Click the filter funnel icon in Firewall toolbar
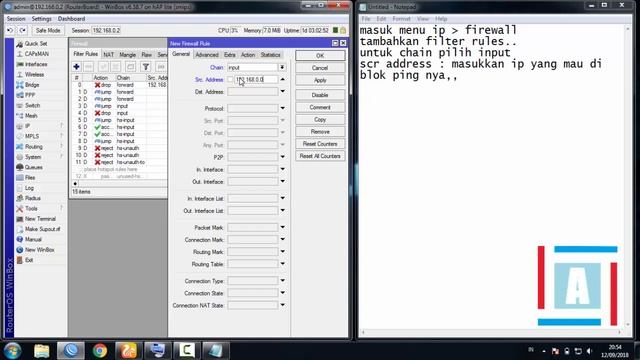This screenshot has height=360, width=640. (146, 67)
